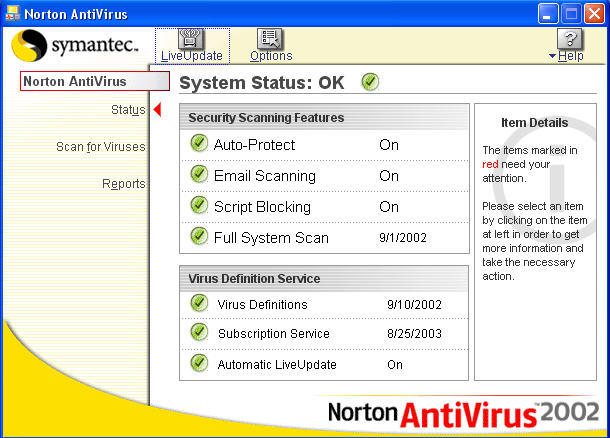Click the Full System Scan checkmark icon
The width and height of the screenshot is (610, 438).
(198, 237)
